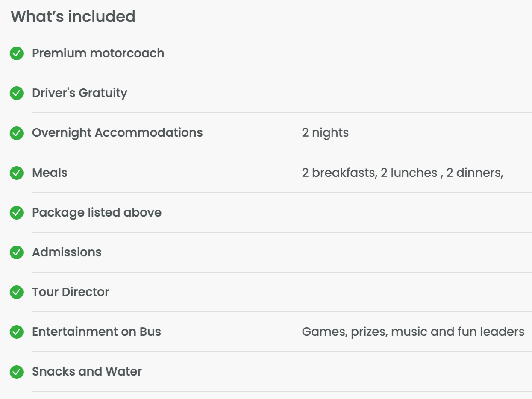This screenshot has width=532, height=399.
Task: Select the Package listed above text
Action: tap(97, 213)
